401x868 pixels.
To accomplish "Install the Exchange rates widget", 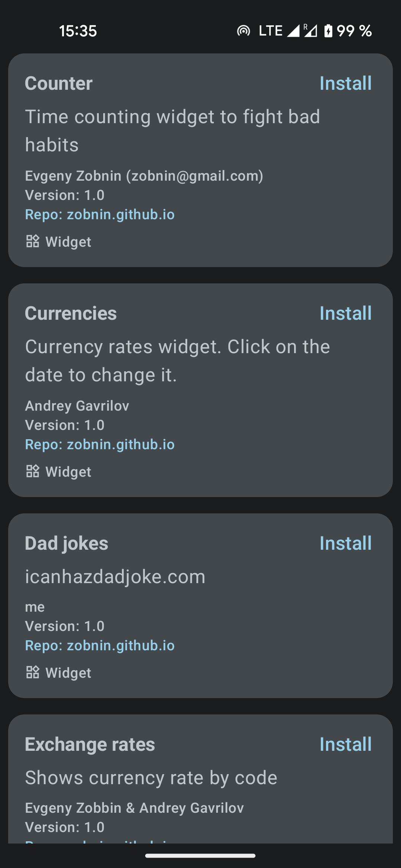I will click(345, 744).
